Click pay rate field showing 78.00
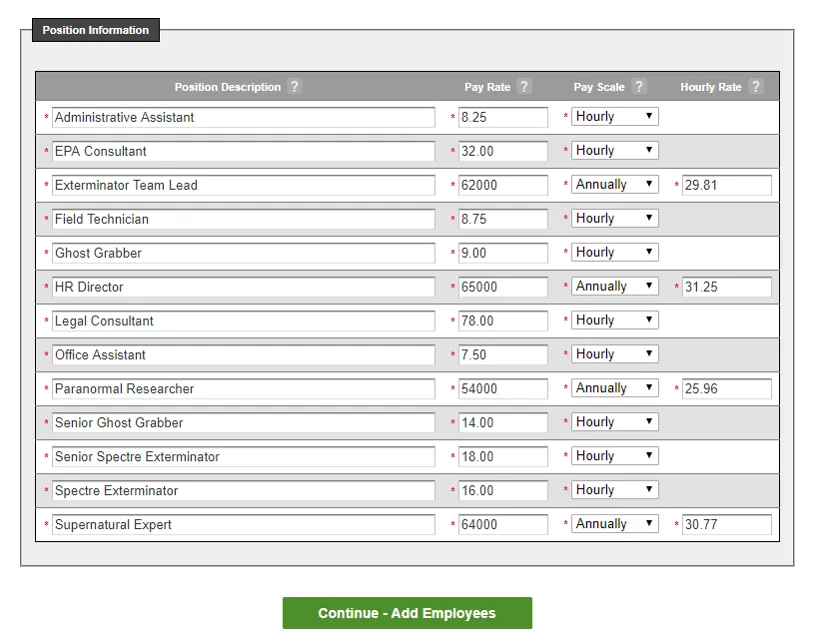Screen dimensions: 817x644 click(503, 321)
